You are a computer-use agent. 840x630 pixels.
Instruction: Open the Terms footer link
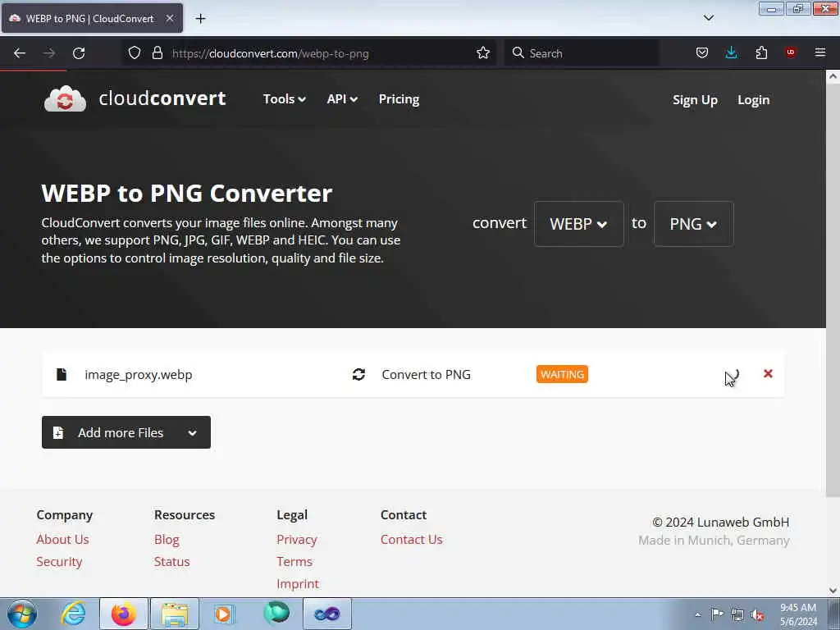[294, 561]
